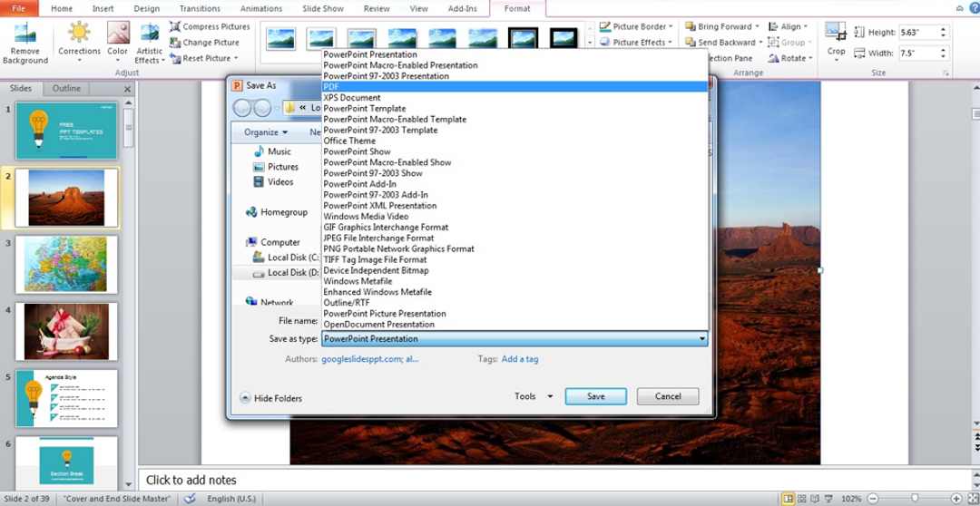Switch to the Design tab
Image resolution: width=980 pixels, height=506 pixels.
tap(147, 9)
